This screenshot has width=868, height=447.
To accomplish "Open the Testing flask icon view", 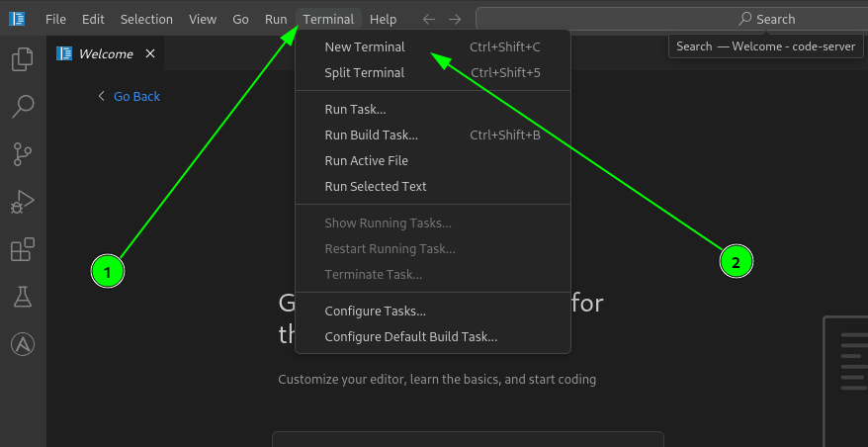I will coord(23,297).
